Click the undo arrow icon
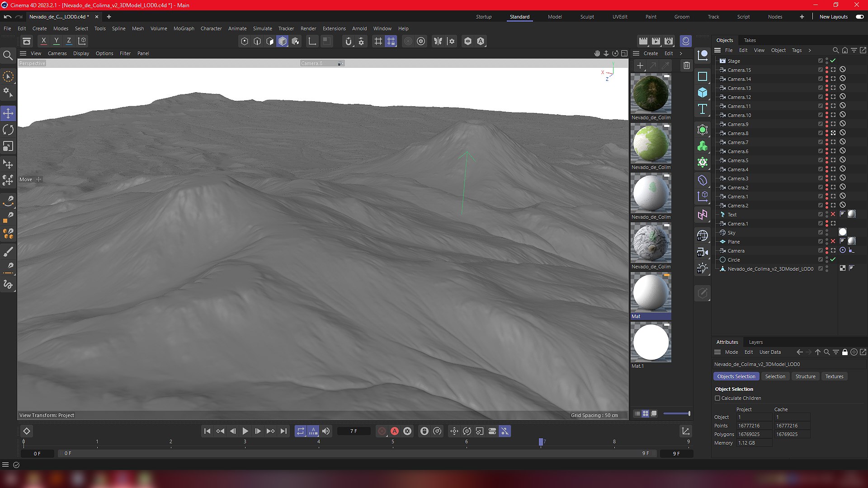This screenshot has width=868, height=488. coord(8,17)
